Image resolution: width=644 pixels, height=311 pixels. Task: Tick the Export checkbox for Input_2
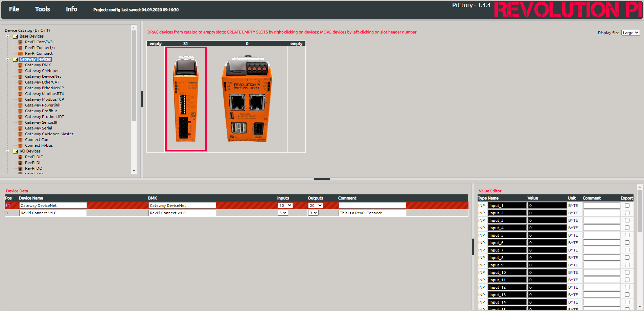pyautogui.click(x=627, y=213)
